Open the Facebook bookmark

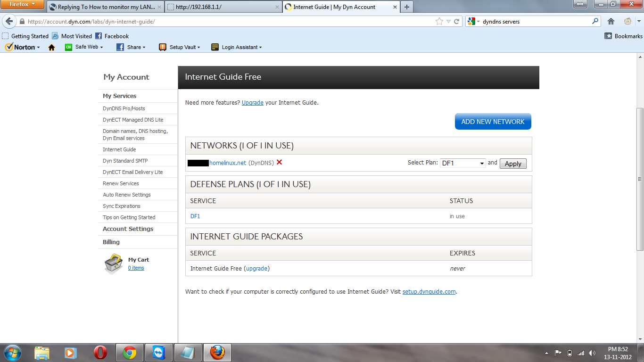[112, 36]
